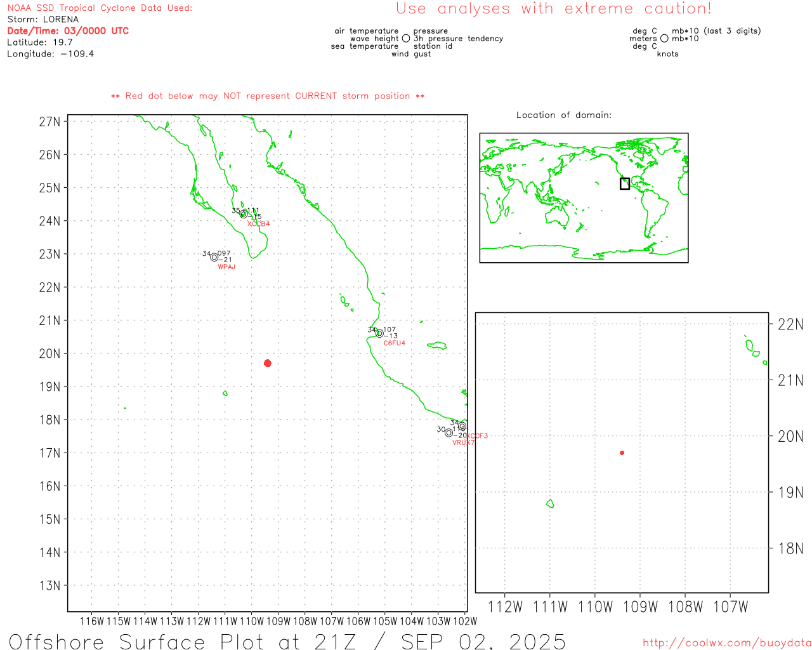Click station marker C6FU4

click(379, 333)
